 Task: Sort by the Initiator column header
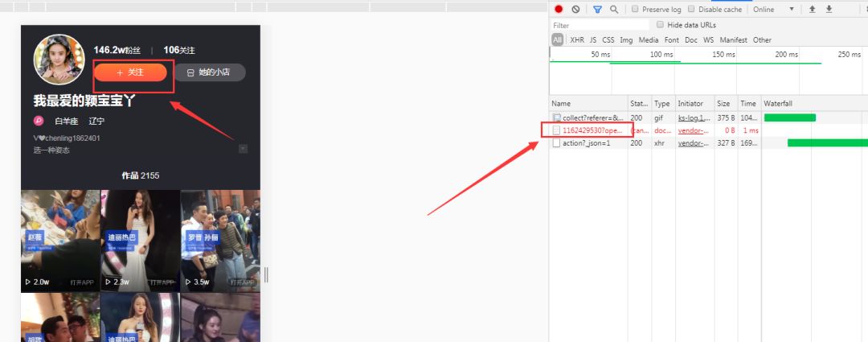[x=694, y=104]
